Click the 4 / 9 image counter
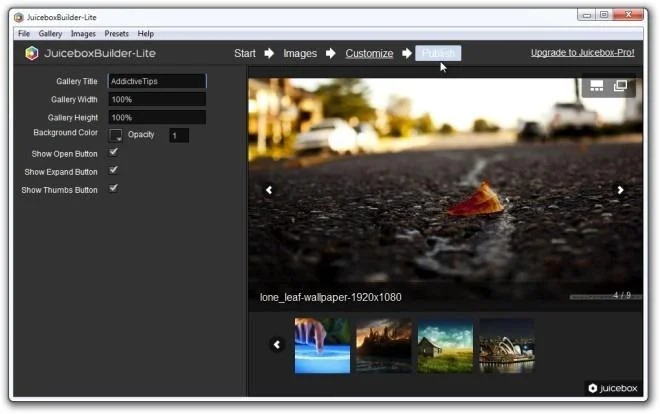660x414 pixels. click(x=622, y=295)
